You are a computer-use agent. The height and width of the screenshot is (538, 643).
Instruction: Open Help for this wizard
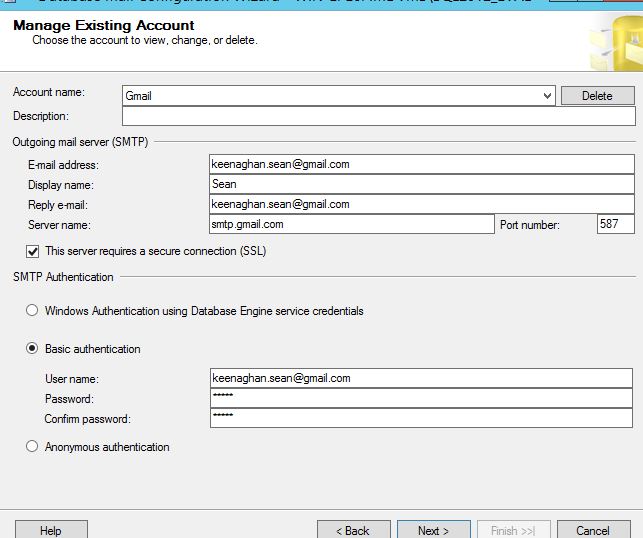(x=51, y=530)
